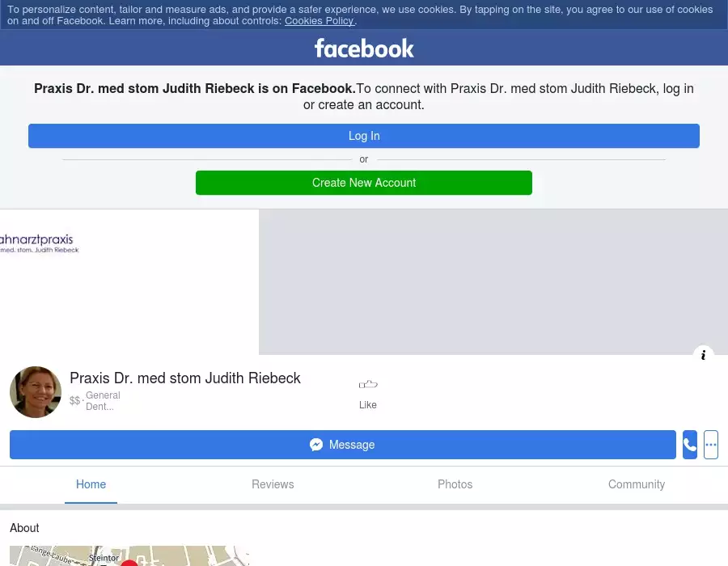Send a message via Message button
Screen dimensions: 728x566
[x=342, y=445]
